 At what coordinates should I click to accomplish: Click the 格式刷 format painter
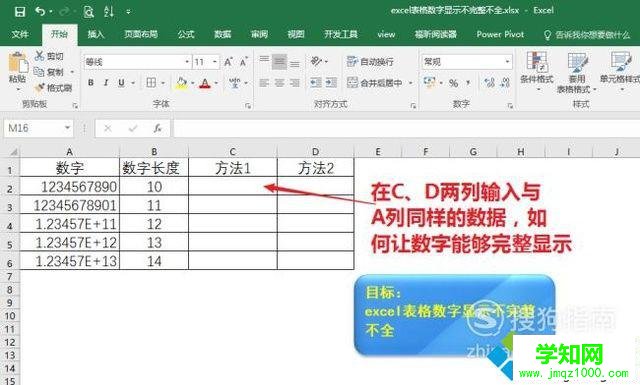point(53,87)
